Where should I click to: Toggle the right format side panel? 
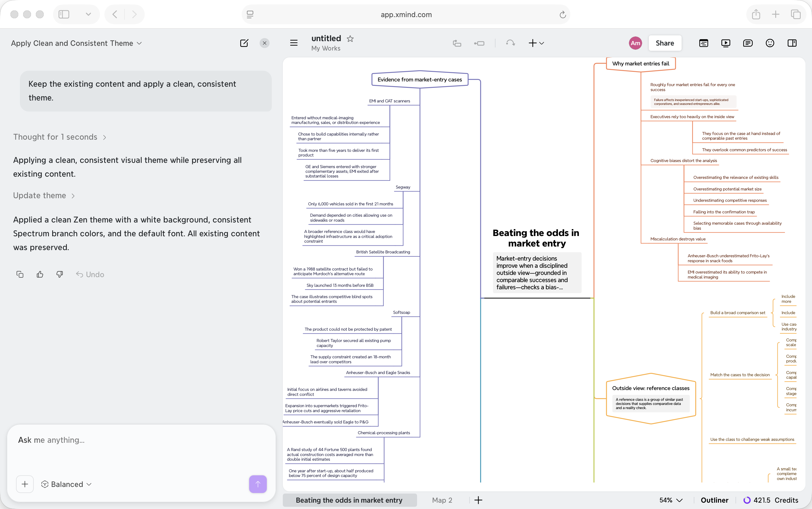tap(792, 43)
